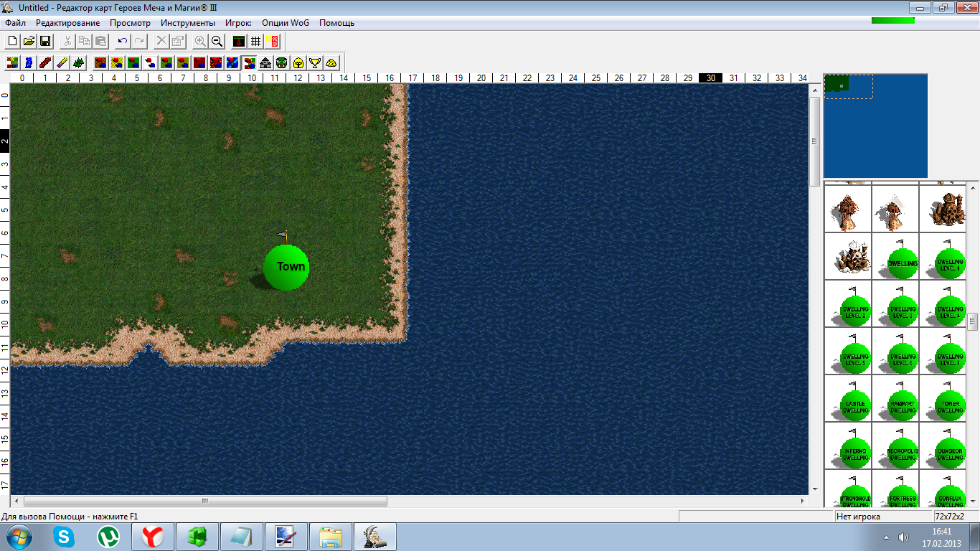
Task: Toggle the map grid display
Action: (255, 42)
